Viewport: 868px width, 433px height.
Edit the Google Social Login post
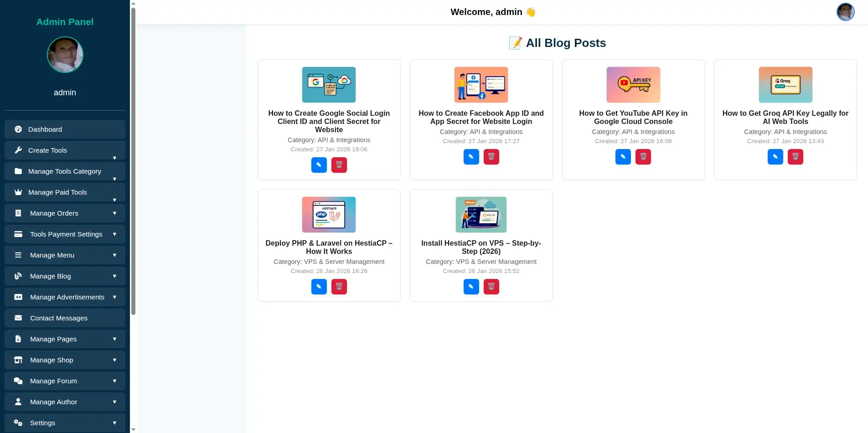point(319,165)
